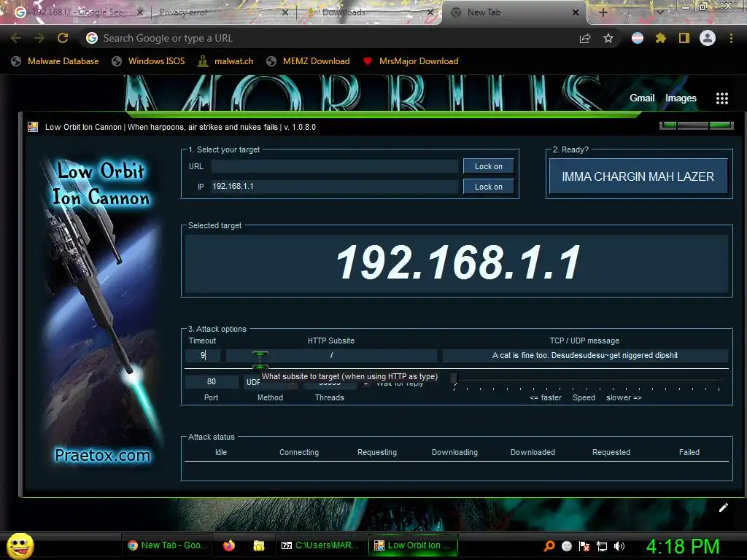This screenshot has height=560, width=747.
Task: Close the New Tab tab
Action: (576, 12)
